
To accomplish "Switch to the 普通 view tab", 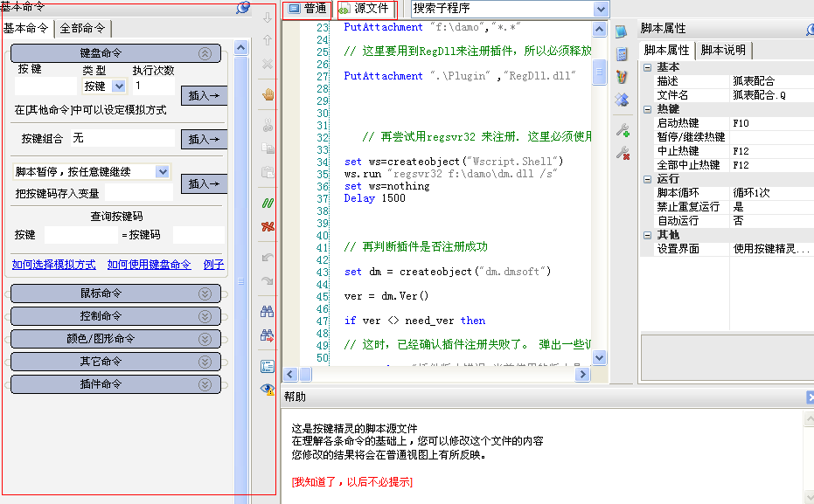I will (307, 9).
